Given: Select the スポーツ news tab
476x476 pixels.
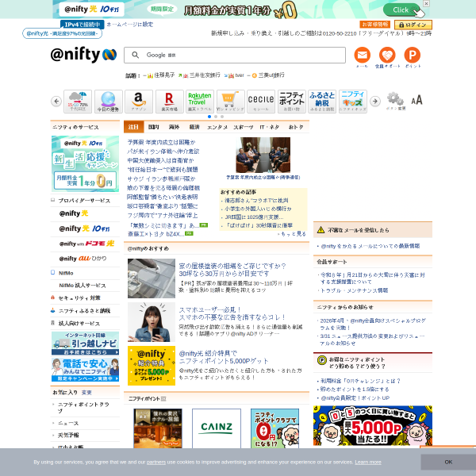Looking at the screenshot, I should pyautogui.click(x=244, y=127).
